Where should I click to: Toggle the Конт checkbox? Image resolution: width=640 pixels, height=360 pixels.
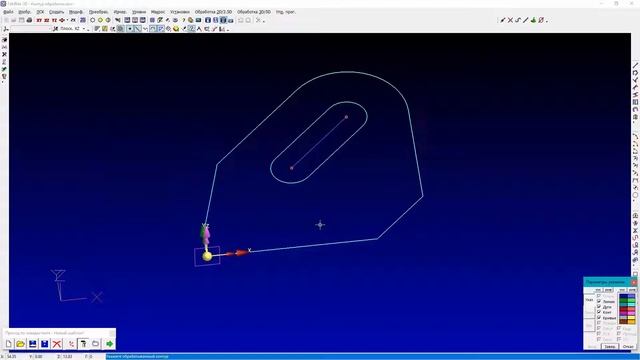coord(599,312)
